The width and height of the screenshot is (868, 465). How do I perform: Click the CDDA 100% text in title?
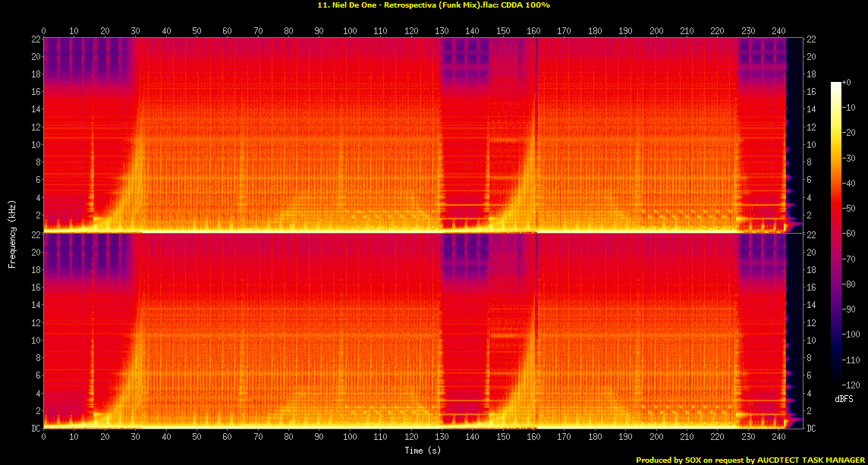pos(527,5)
